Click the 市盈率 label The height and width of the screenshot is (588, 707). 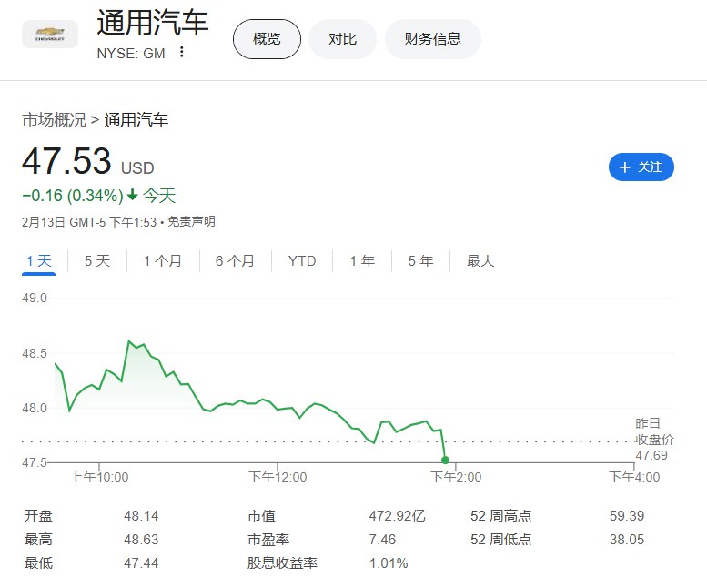tap(268, 539)
